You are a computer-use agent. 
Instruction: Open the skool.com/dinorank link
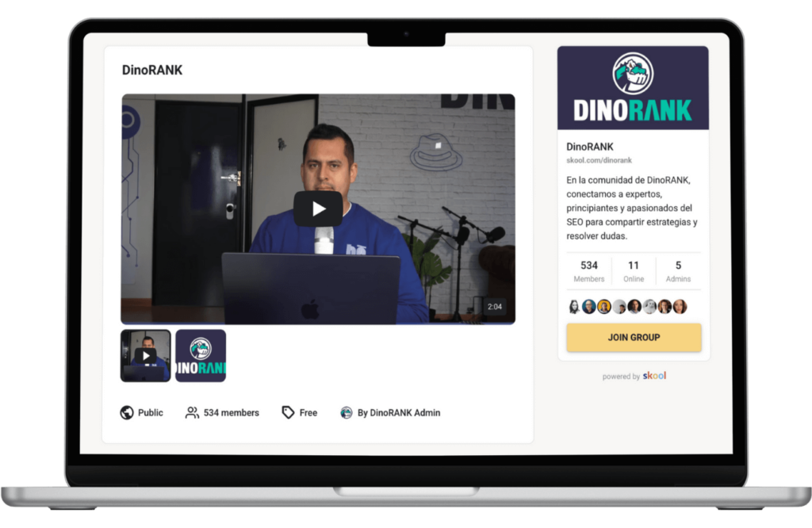(x=599, y=160)
